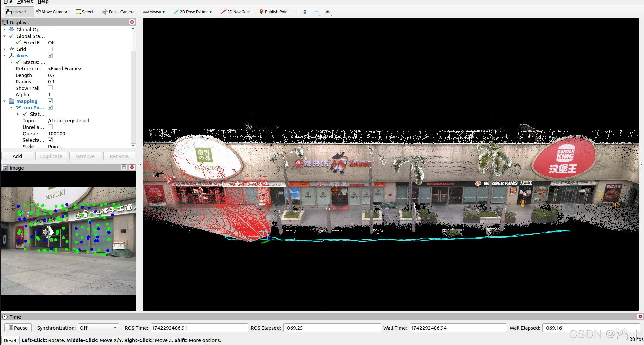This screenshot has height=345, width=644.
Task: Click the ROS Elapsed field
Action: point(332,328)
